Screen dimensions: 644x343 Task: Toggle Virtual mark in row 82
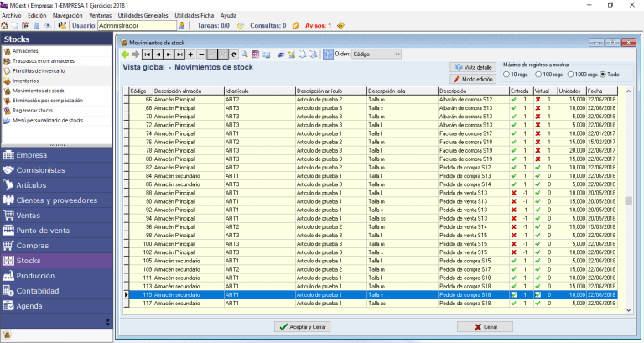pyautogui.click(x=538, y=168)
